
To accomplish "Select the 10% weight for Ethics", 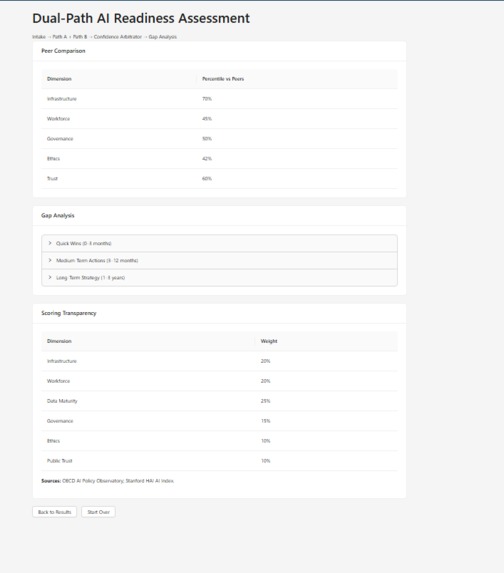I will (265, 441).
